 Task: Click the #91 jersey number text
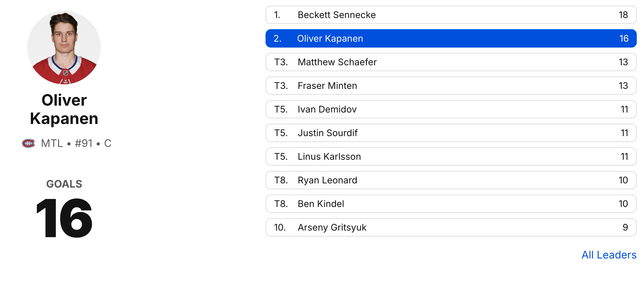pos(84,143)
